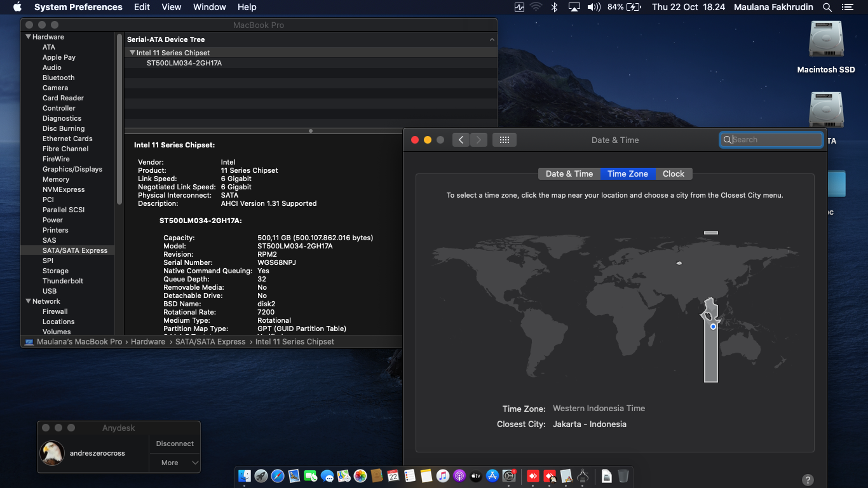Open FaceTime from the dock

(x=311, y=476)
